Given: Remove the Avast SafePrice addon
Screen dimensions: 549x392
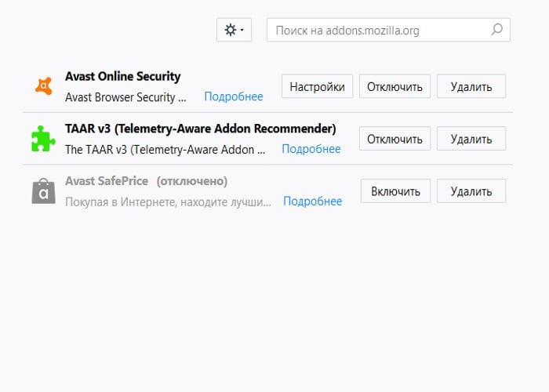Looking at the screenshot, I should pyautogui.click(x=471, y=191).
